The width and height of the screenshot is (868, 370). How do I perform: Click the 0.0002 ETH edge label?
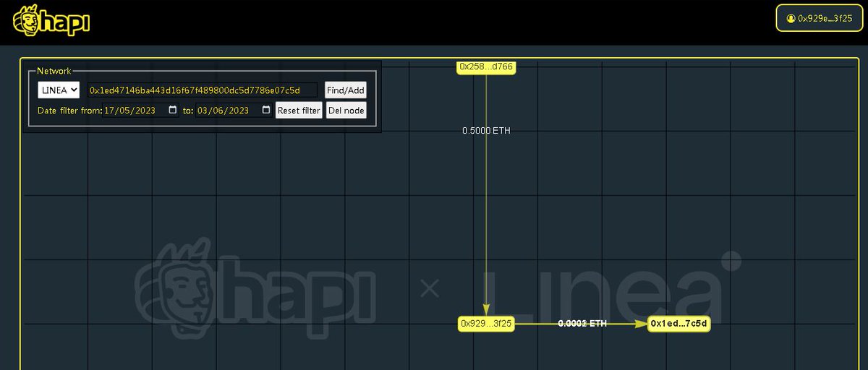coord(582,324)
